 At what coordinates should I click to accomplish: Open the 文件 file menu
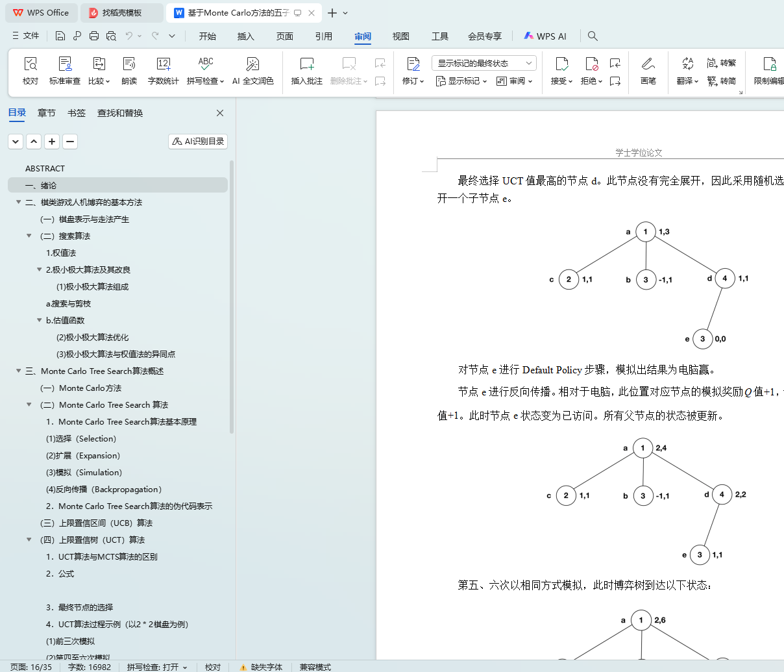[26, 36]
